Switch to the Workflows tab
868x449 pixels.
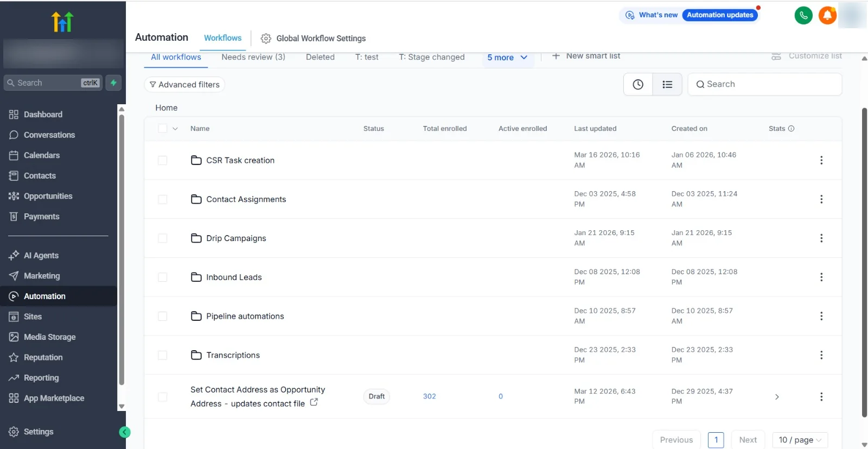pyautogui.click(x=222, y=38)
